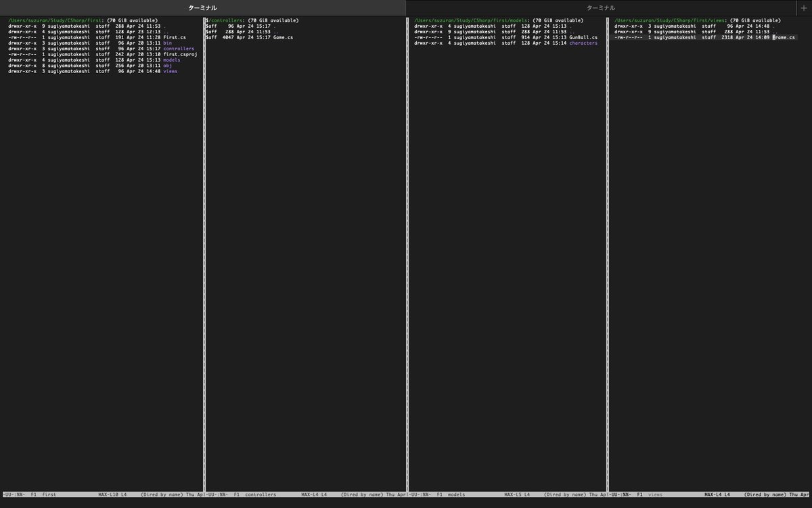Click the /Users/suzuran/Study/CSharp/first path header

[x=55, y=20]
